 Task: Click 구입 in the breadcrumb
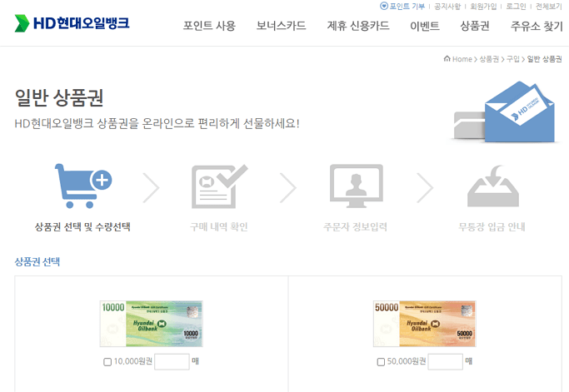[512, 59]
